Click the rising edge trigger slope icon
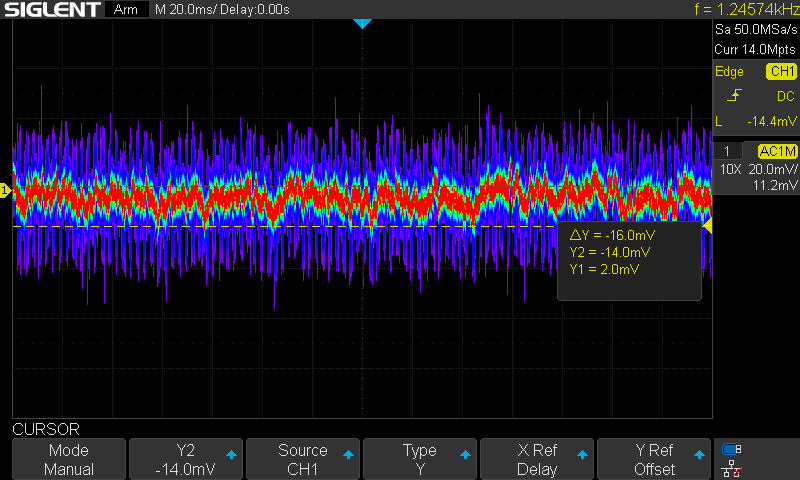Screen dimensions: 800x480 point(734,95)
